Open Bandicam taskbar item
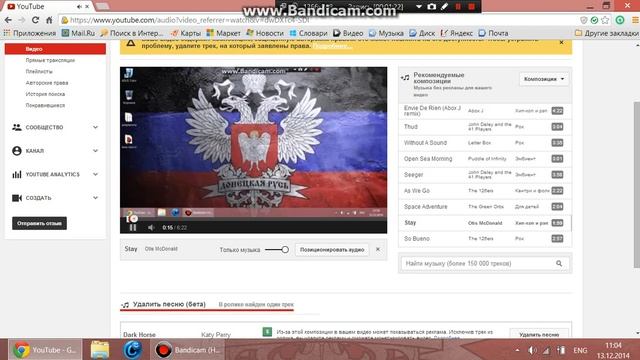Viewport: 640px width, 360px height. (x=188, y=350)
